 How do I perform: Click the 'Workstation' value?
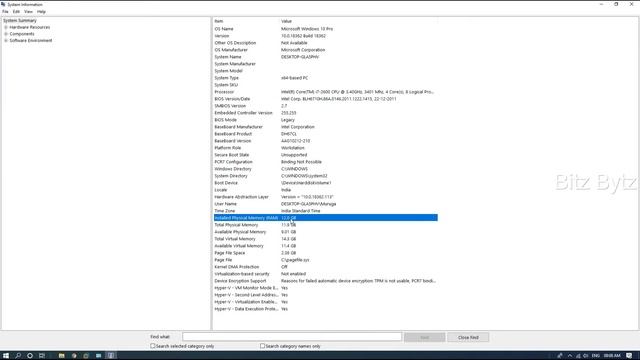pos(293,148)
